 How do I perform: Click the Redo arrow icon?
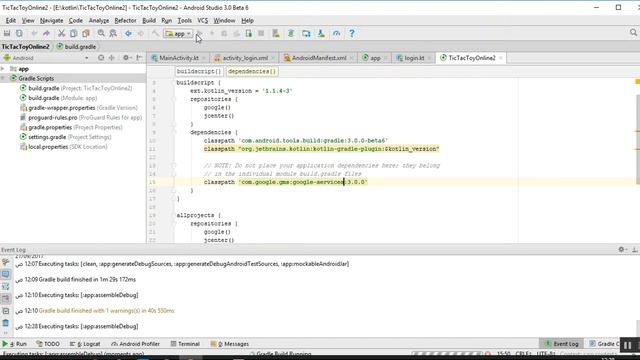tap(46, 33)
